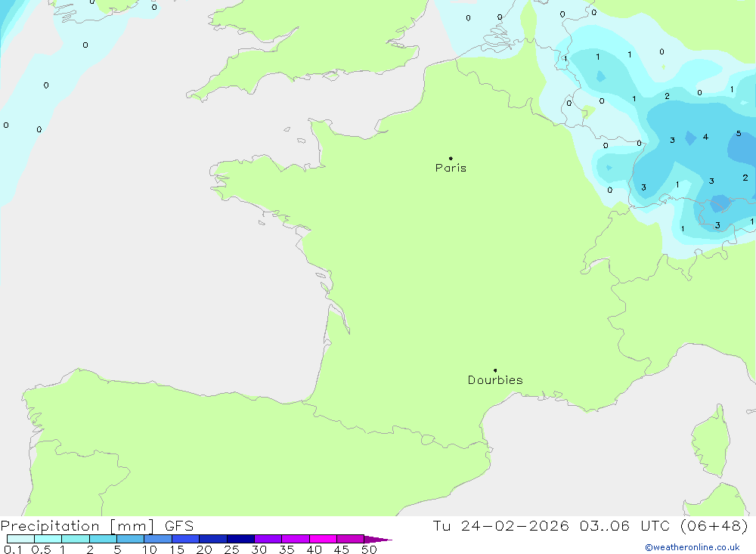Screen dimensions: 756x554
Task: Click the '0.5' legend scale label
Action: pyautogui.click(x=41, y=549)
